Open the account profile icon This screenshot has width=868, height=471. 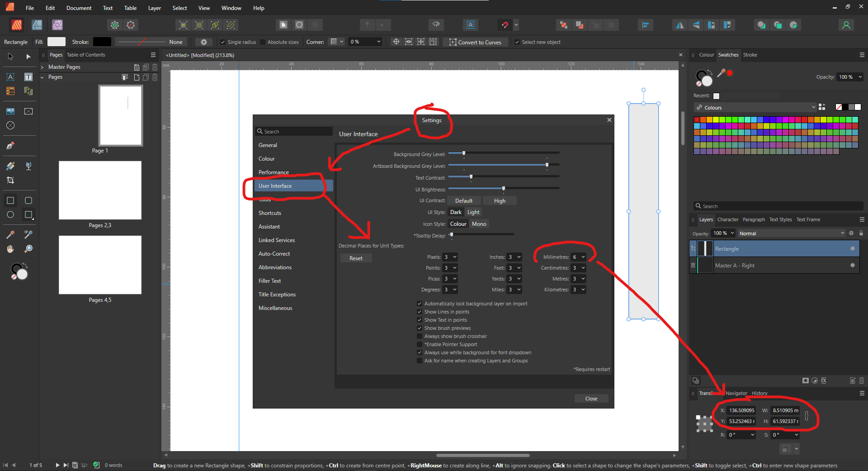tap(846, 25)
